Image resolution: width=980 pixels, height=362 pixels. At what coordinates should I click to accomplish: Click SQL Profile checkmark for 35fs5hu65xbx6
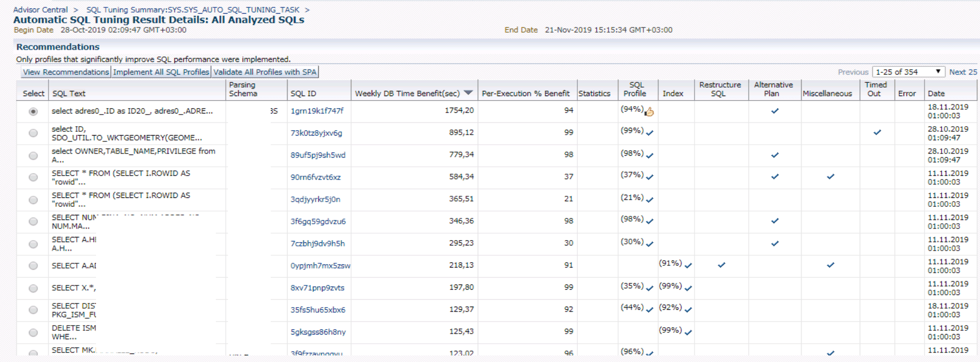[x=650, y=310]
